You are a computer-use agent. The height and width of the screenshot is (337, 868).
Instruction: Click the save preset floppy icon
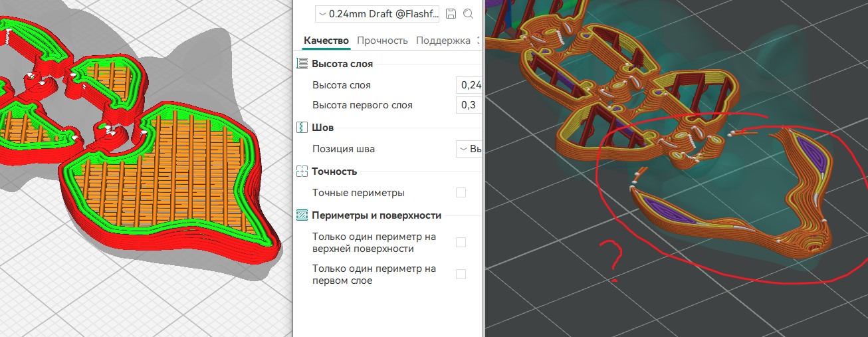451,14
